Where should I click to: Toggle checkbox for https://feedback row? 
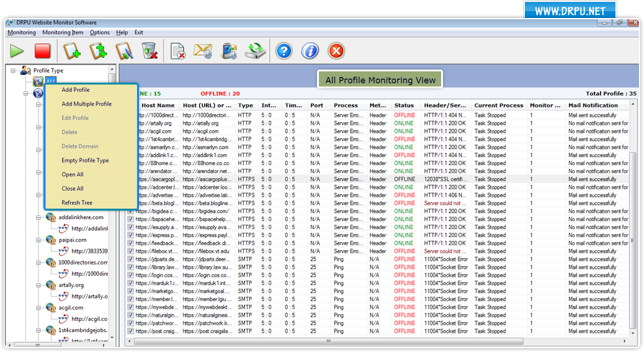click(131, 243)
